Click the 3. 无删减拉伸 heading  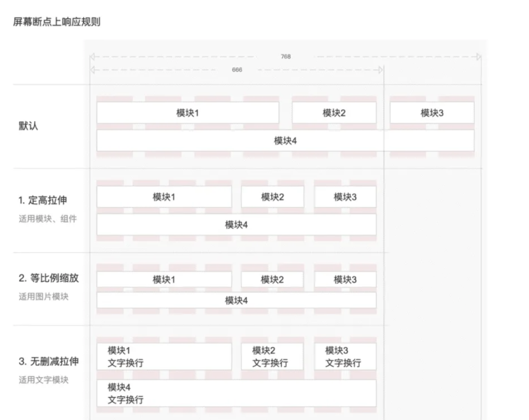coord(49,361)
